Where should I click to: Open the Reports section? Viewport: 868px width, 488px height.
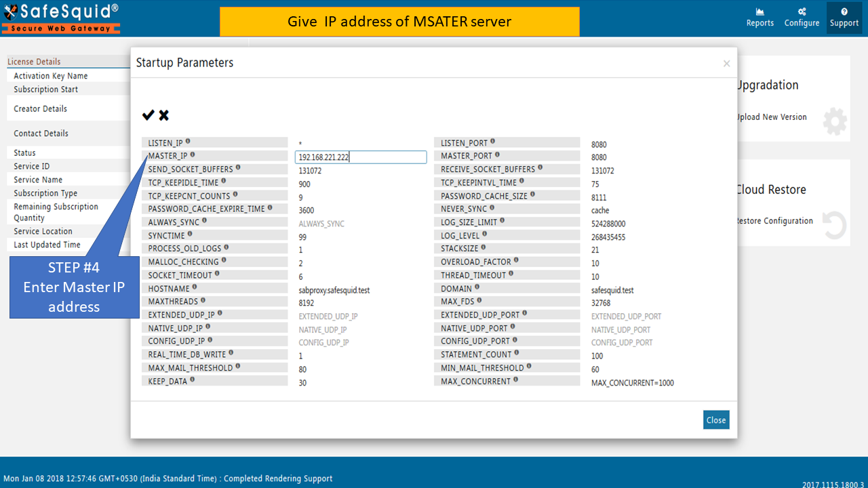point(759,18)
